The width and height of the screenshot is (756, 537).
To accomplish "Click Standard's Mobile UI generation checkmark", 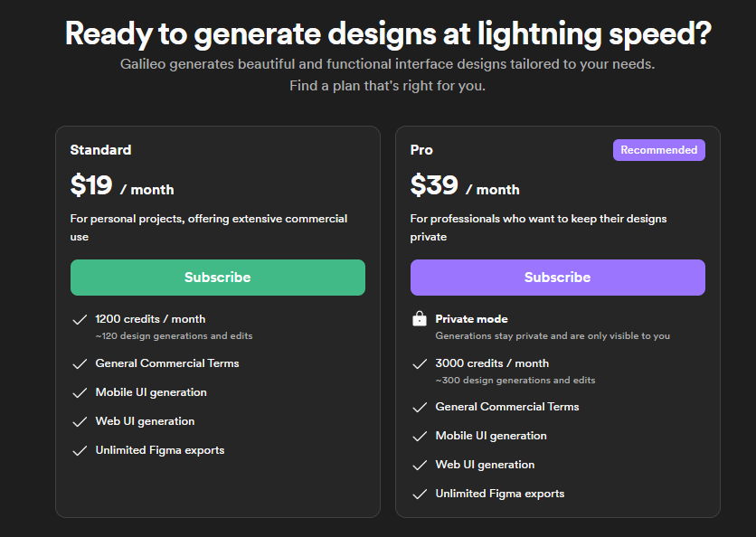I will 79,392.
